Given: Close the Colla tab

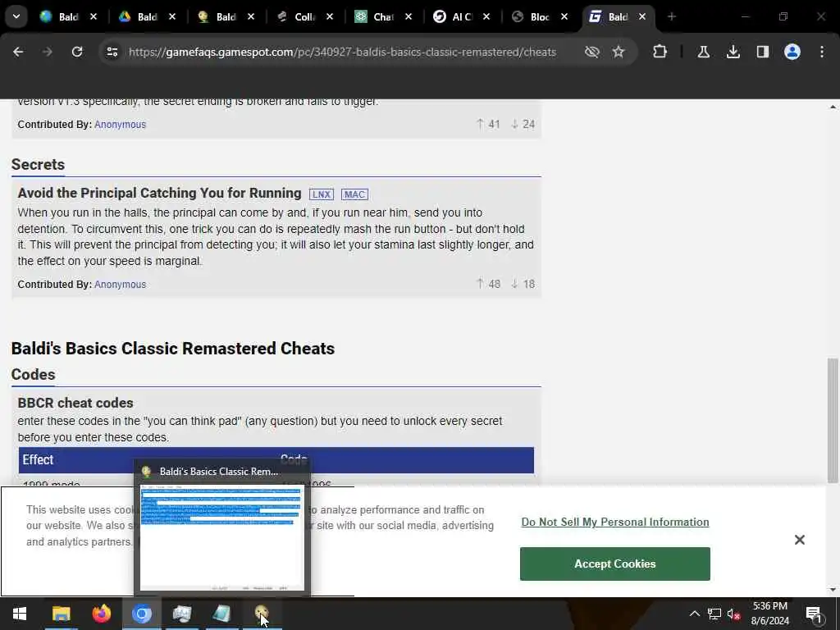Looking at the screenshot, I should (x=330, y=16).
